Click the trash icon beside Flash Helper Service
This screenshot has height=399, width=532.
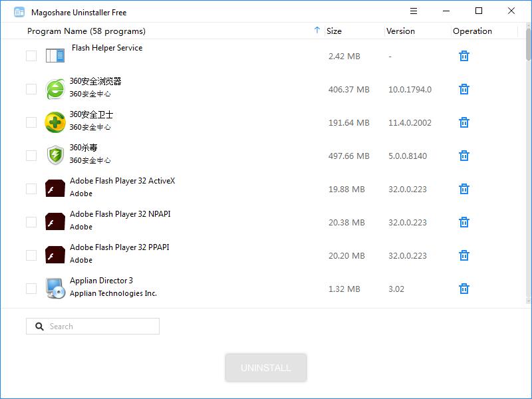pyautogui.click(x=464, y=56)
